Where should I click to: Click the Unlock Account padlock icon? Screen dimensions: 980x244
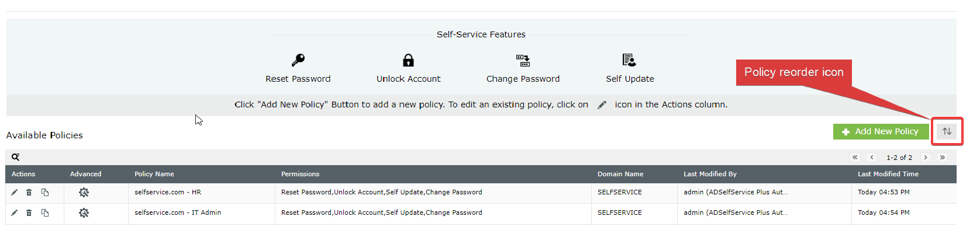click(408, 60)
